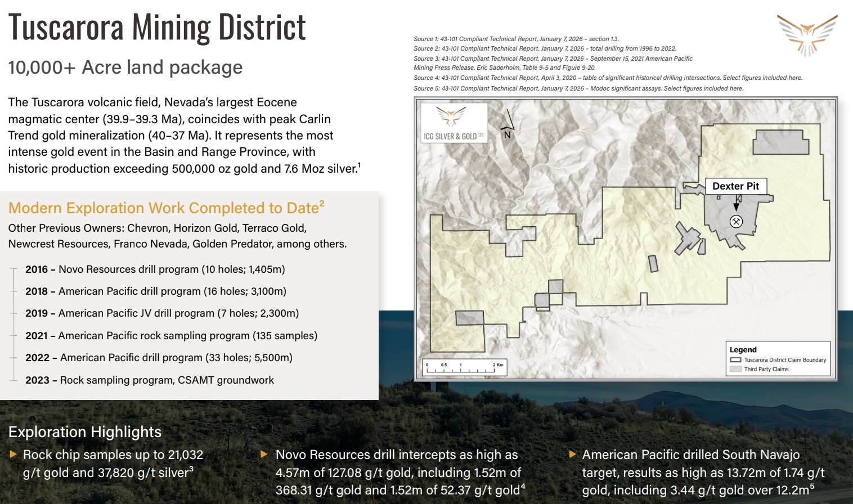853x504 pixels.
Task: Click the bullet arrow beside 'Rock chip samples'
Action: [x=14, y=454]
